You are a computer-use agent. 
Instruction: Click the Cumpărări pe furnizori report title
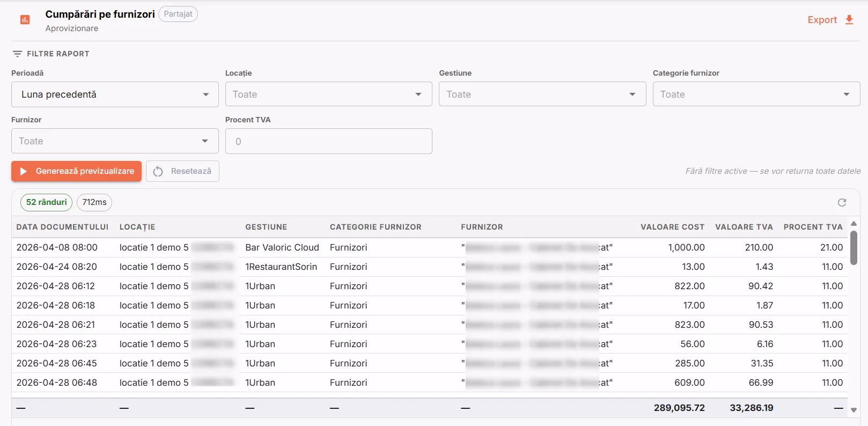click(x=100, y=14)
